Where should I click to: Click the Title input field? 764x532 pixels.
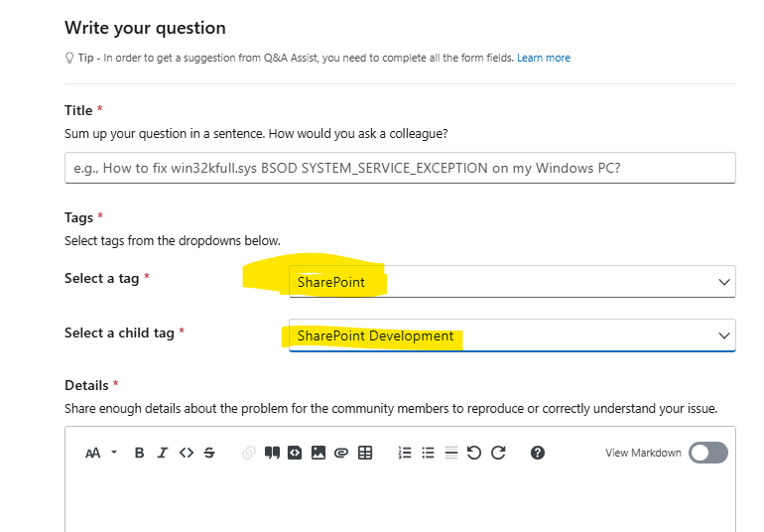(x=400, y=168)
